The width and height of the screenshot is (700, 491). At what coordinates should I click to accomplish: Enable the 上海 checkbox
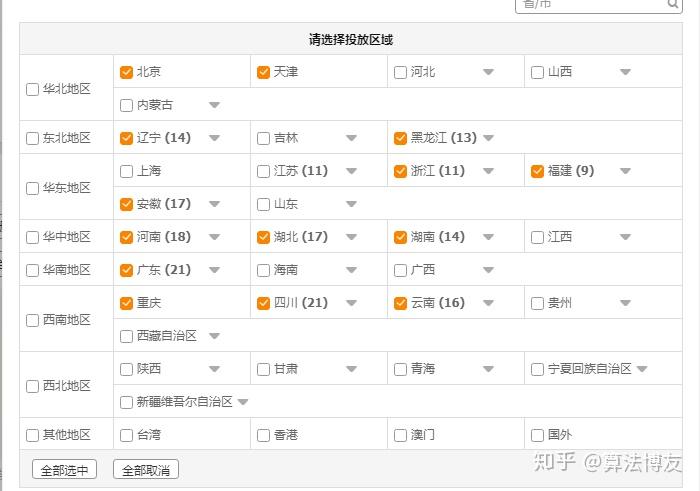coord(126,171)
